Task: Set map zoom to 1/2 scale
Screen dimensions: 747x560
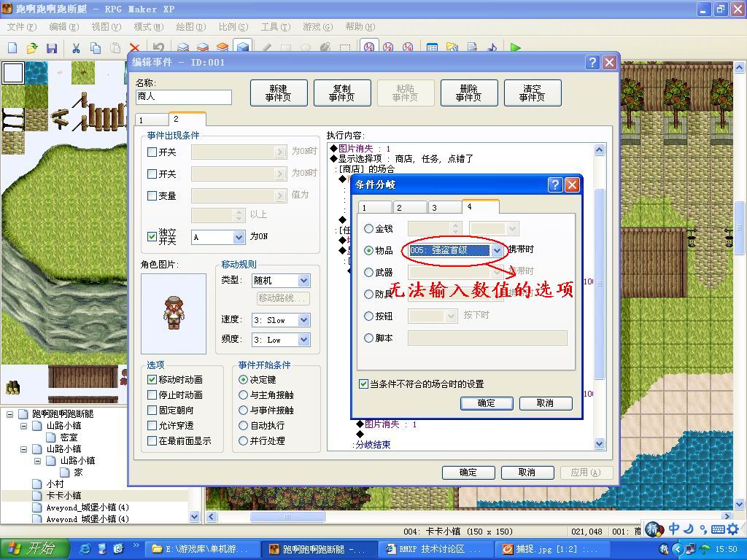Action: [x=388, y=47]
